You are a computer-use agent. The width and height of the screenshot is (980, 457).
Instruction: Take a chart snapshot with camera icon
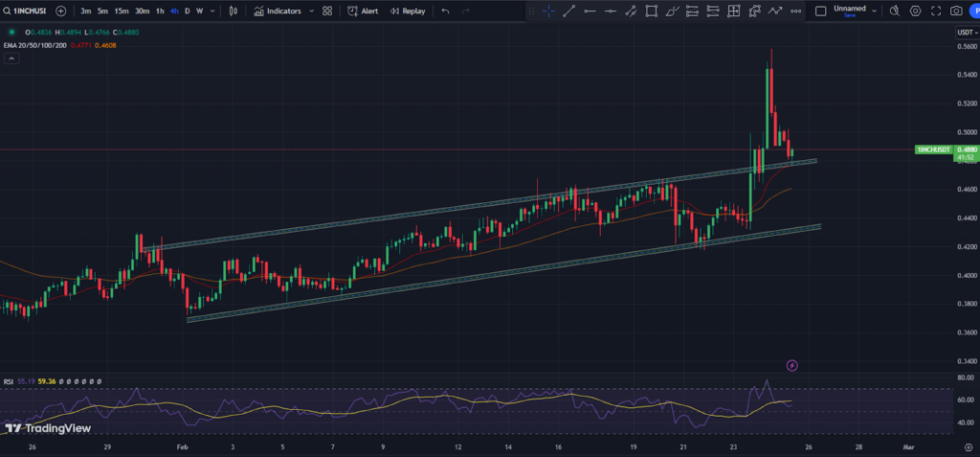point(956,11)
